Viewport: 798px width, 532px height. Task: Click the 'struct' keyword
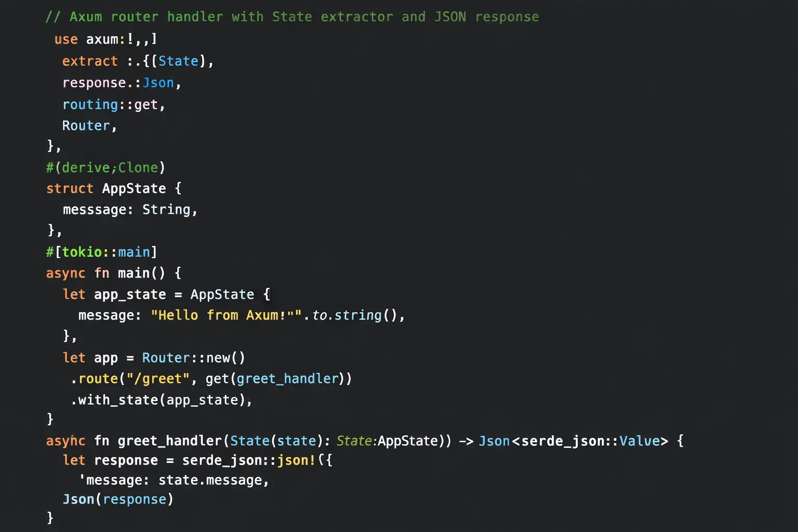click(x=70, y=189)
